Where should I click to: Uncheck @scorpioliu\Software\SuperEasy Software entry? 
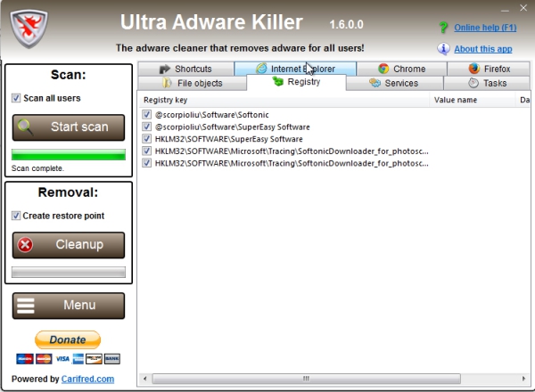pos(147,127)
